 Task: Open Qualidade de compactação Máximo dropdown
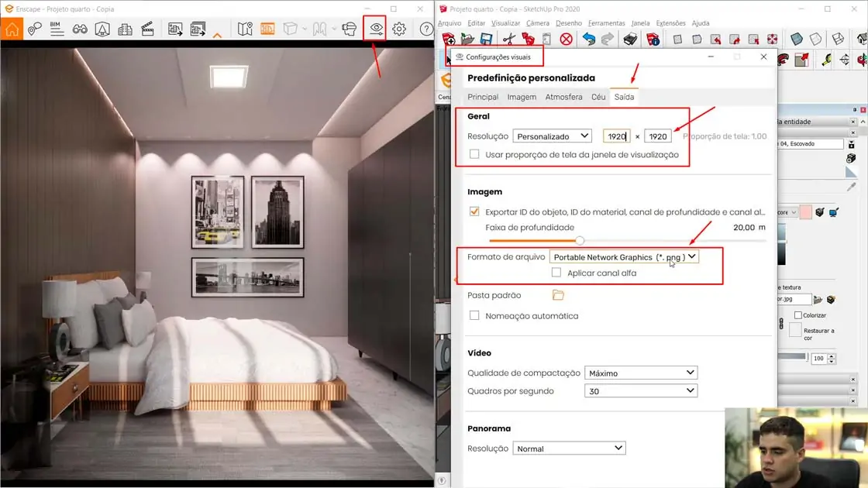point(640,373)
